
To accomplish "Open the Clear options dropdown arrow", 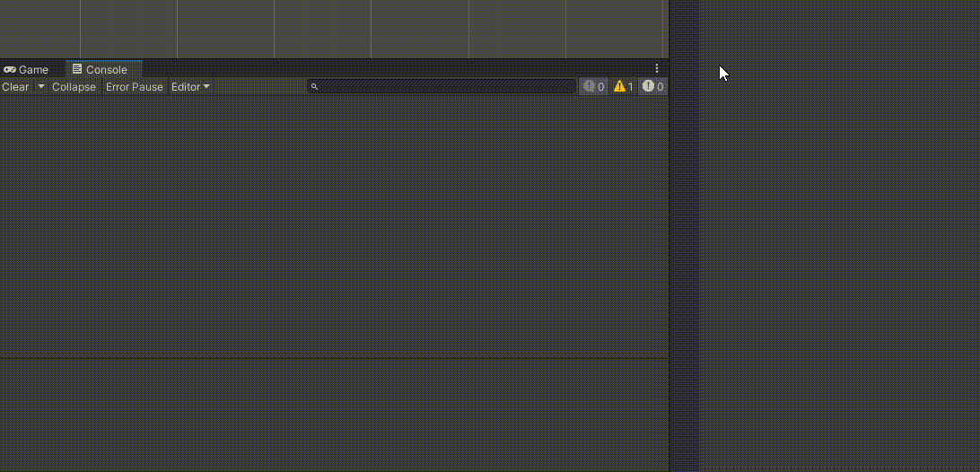I will click(x=41, y=87).
